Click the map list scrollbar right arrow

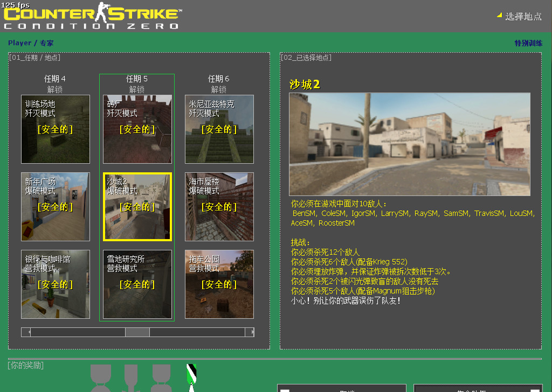tap(250, 332)
